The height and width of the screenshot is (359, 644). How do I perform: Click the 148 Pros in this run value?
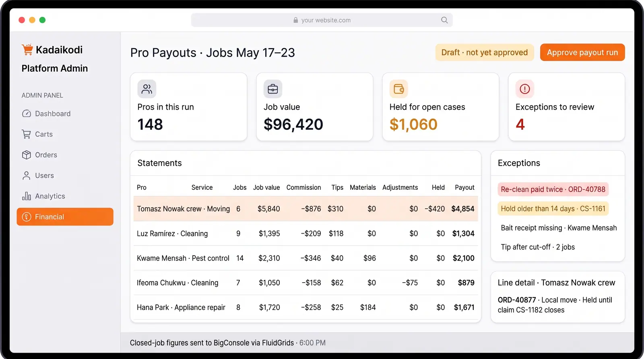pos(150,124)
